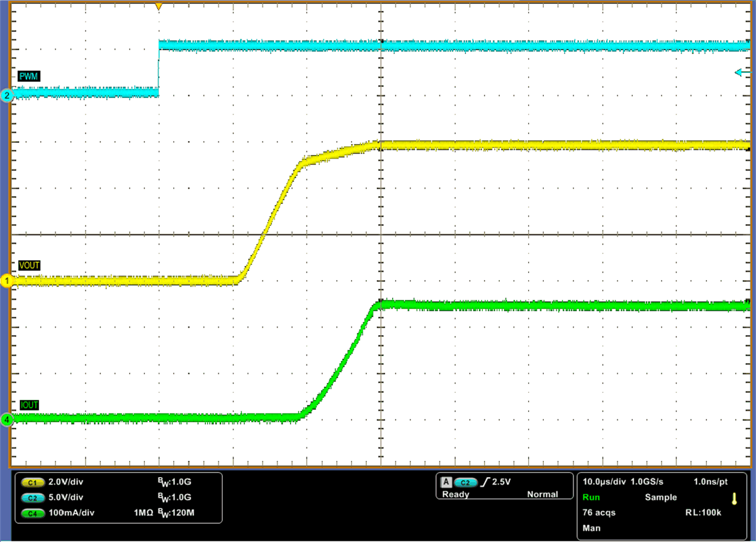
Task: Click the VOUT waveform label on the display
Action: tap(29, 265)
